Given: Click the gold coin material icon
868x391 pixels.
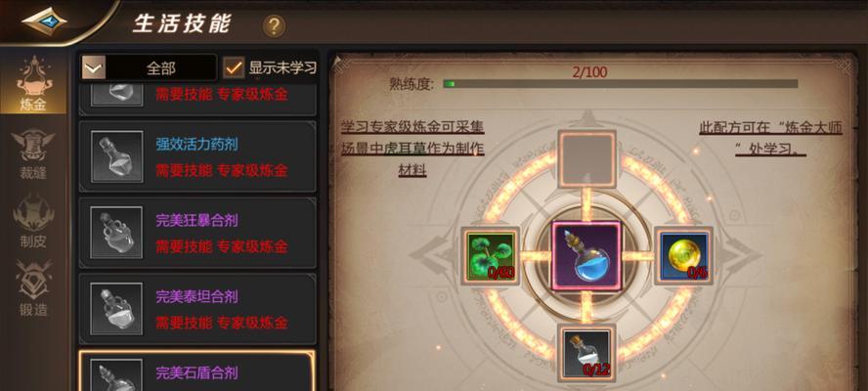Looking at the screenshot, I should pyautogui.click(x=683, y=256).
